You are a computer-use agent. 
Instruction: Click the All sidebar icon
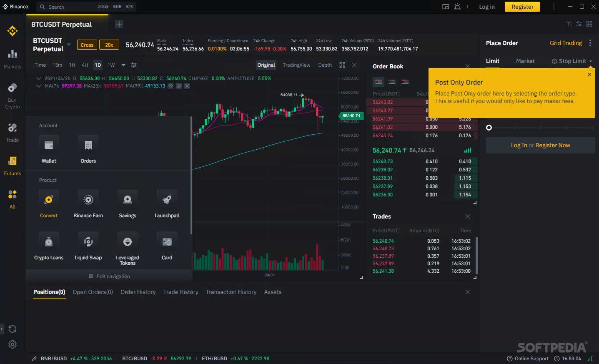point(13,199)
